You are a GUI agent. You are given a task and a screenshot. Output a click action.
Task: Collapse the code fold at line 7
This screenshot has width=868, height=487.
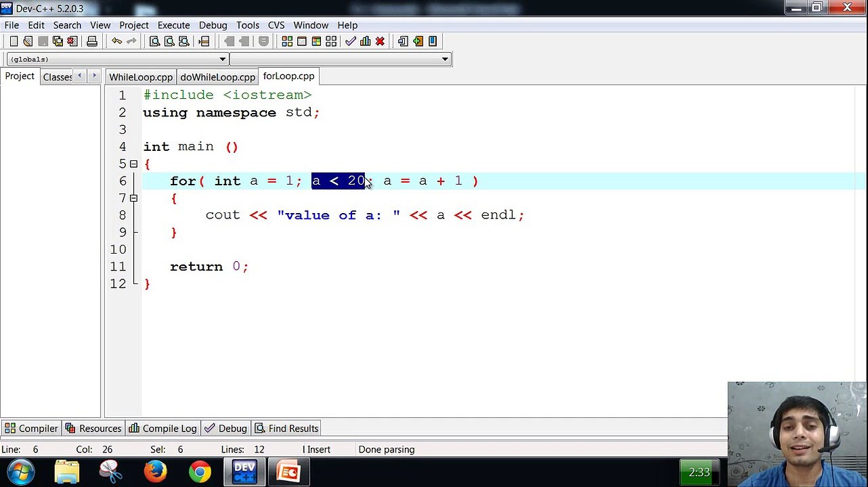click(x=133, y=198)
